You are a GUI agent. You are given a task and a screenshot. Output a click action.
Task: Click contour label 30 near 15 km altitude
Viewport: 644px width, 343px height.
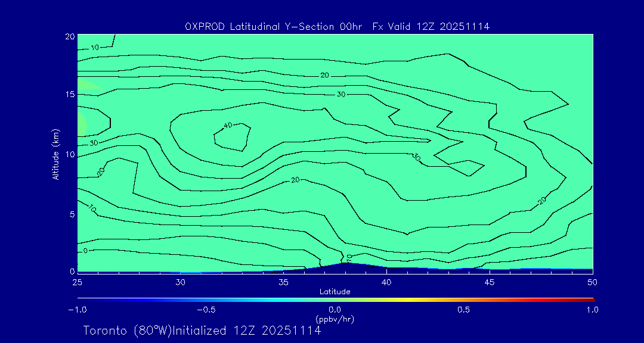[341, 94]
